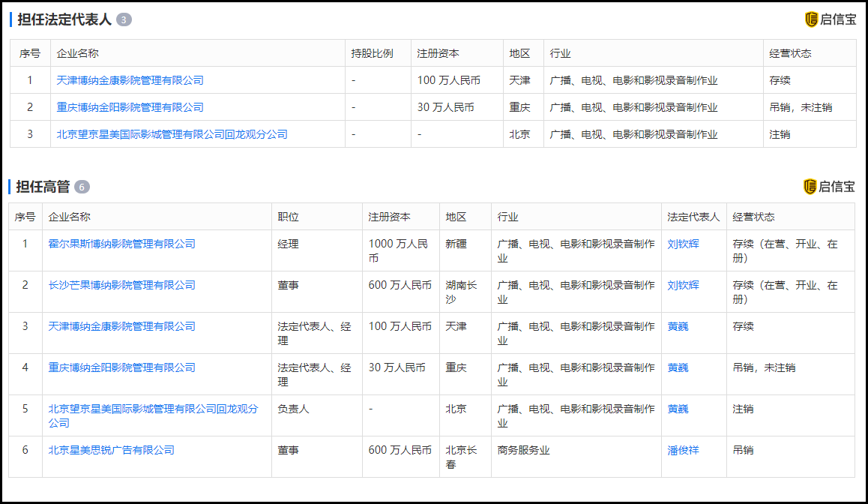Click the 担任法定代表人 section title

pyautogui.click(x=64, y=19)
